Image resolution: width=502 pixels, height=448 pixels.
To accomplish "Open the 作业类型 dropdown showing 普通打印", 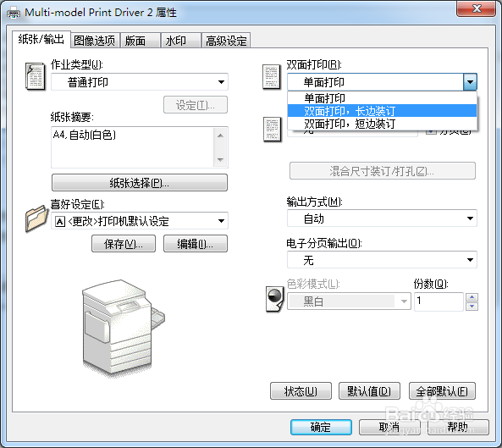I will pos(140,82).
